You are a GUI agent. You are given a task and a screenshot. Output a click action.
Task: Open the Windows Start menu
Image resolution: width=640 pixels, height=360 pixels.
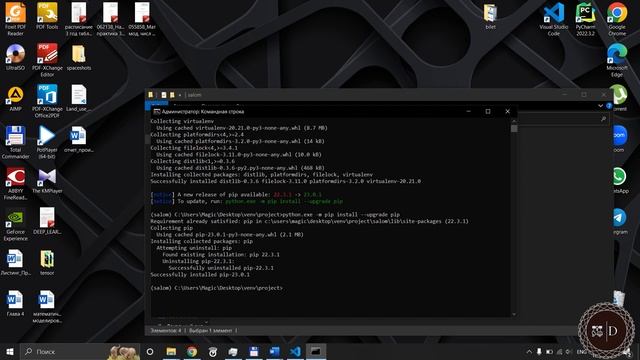click(x=10, y=351)
